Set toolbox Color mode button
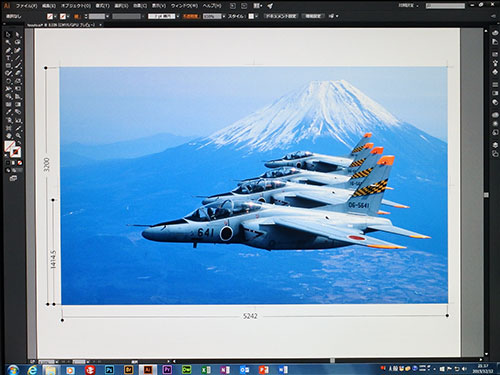Image resolution: width=500 pixels, height=375 pixels. click(8, 163)
